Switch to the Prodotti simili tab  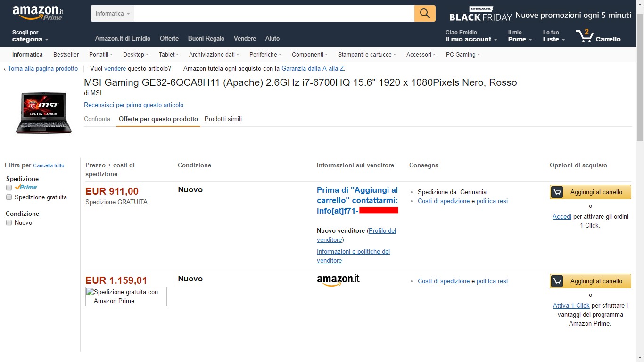pyautogui.click(x=223, y=119)
